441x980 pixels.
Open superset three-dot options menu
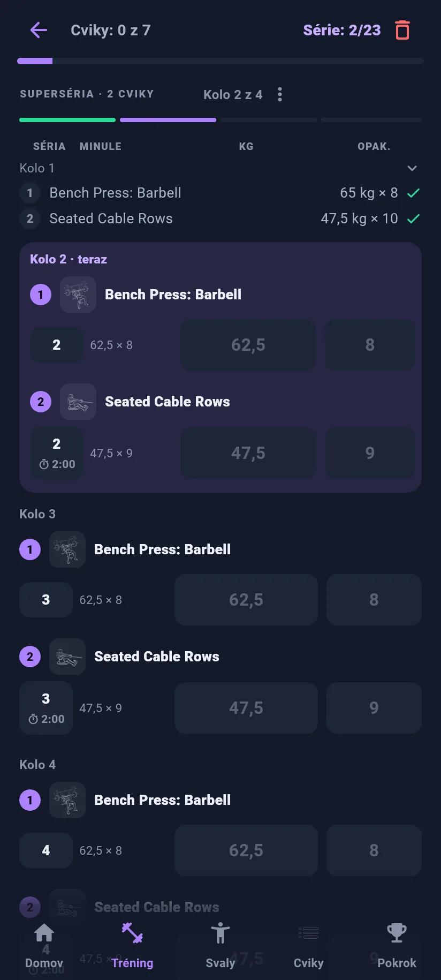pyautogui.click(x=280, y=95)
